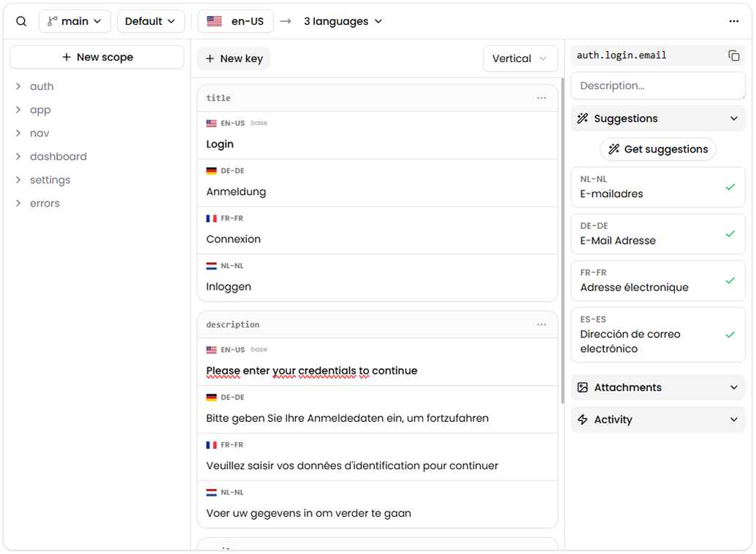Open the main branch selector
Screen dimensions: 756x554
coord(75,21)
